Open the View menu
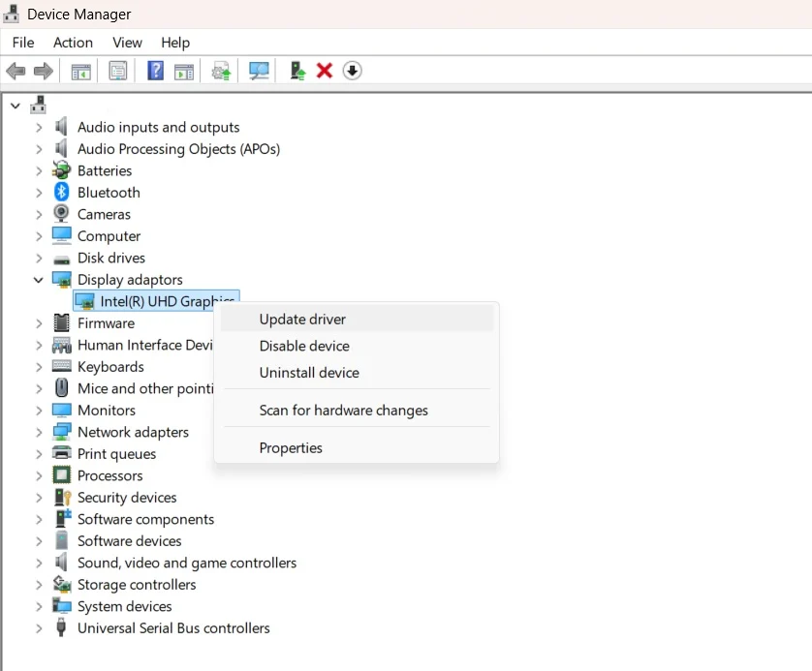 tap(127, 43)
